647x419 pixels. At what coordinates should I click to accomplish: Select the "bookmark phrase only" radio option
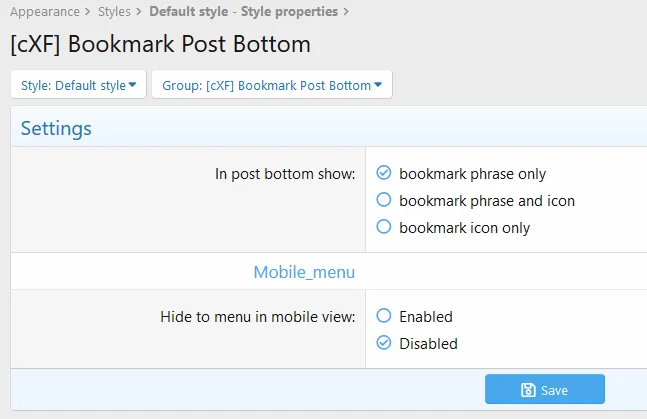pos(383,173)
